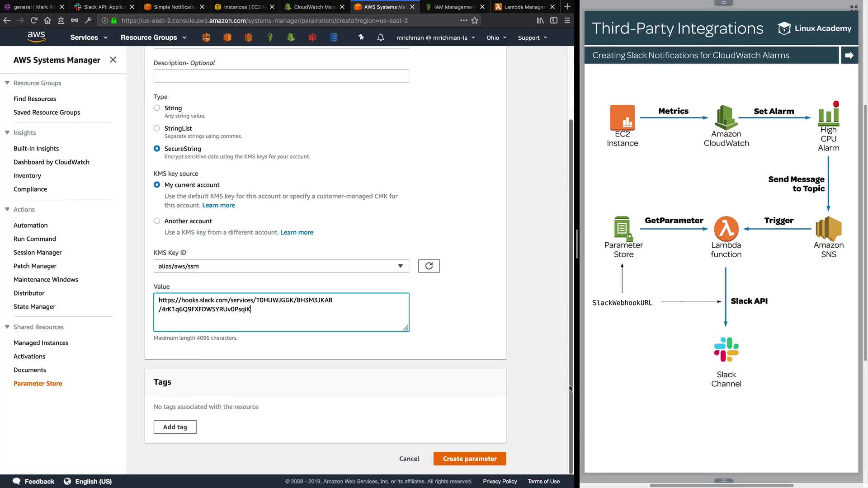Image resolution: width=868 pixels, height=488 pixels.
Task: Open the Ohio region selector
Action: point(496,38)
